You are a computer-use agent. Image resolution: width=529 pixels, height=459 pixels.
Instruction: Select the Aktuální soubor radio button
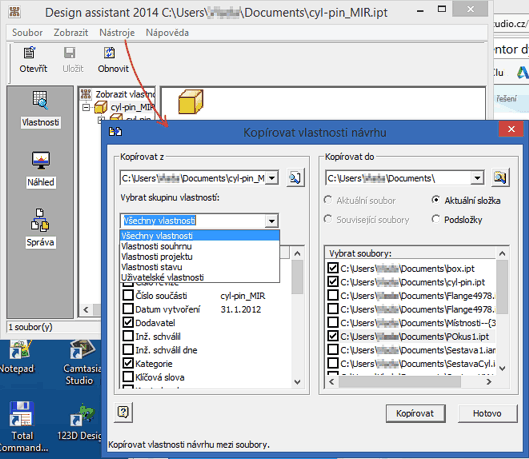point(328,200)
